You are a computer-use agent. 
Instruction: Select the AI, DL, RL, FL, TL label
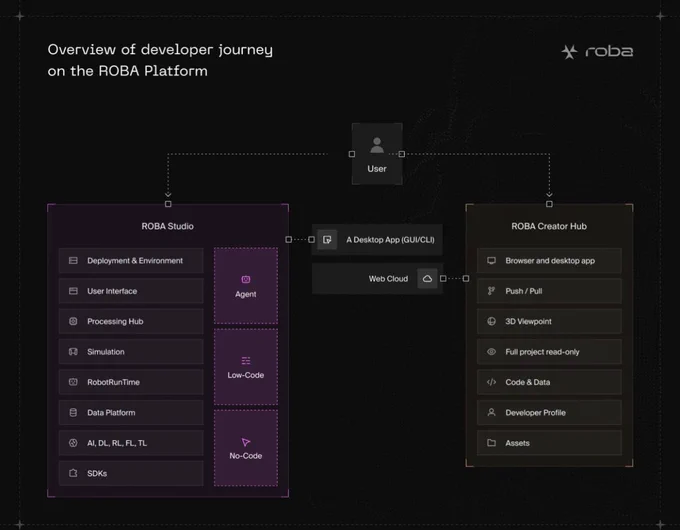[x=117, y=443]
